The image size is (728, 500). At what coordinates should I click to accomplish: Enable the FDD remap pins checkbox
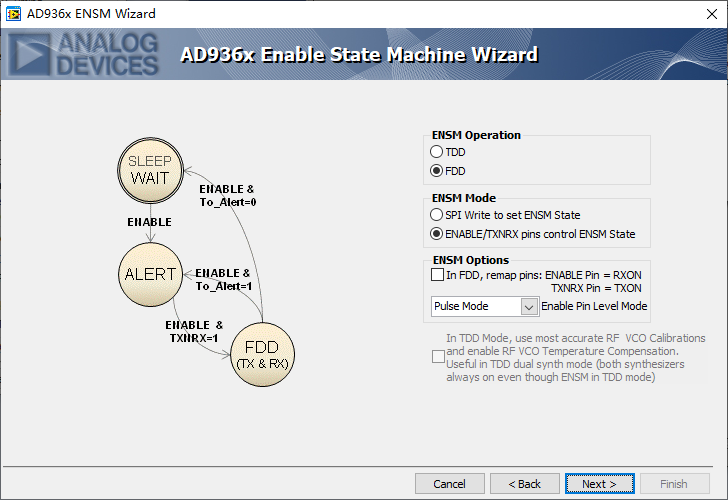(437, 275)
